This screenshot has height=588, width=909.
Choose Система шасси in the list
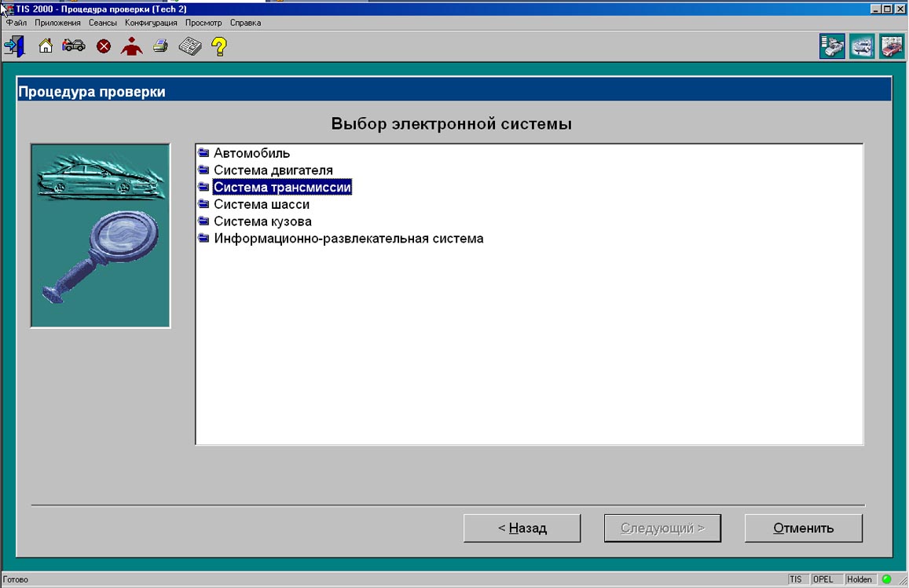pos(261,204)
